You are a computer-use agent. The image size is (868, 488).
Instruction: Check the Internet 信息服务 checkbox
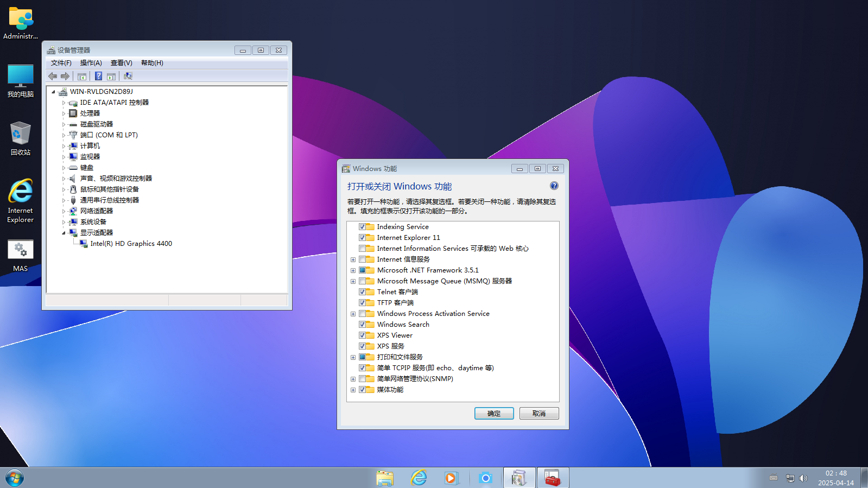[x=362, y=259]
